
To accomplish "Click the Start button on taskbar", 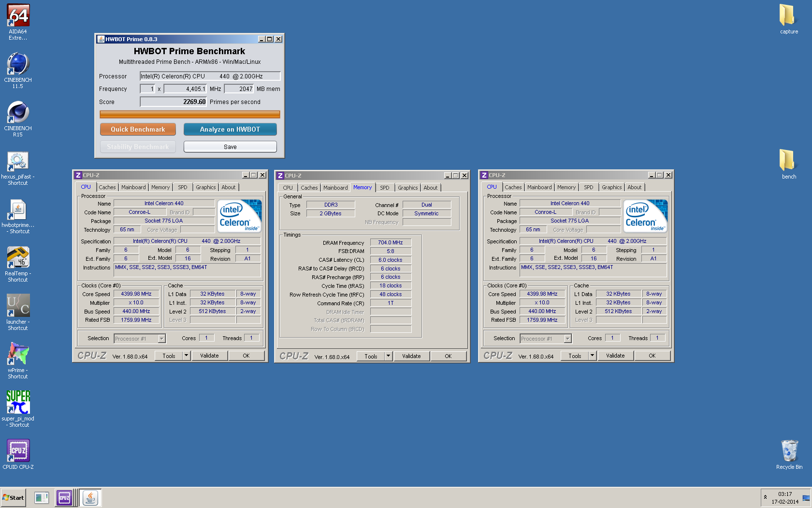I will [13, 497].
